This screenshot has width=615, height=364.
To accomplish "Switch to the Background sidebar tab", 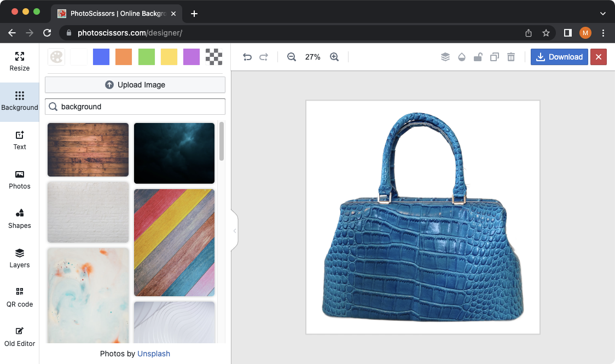I will pyautogui.click(x=19, y=102).
